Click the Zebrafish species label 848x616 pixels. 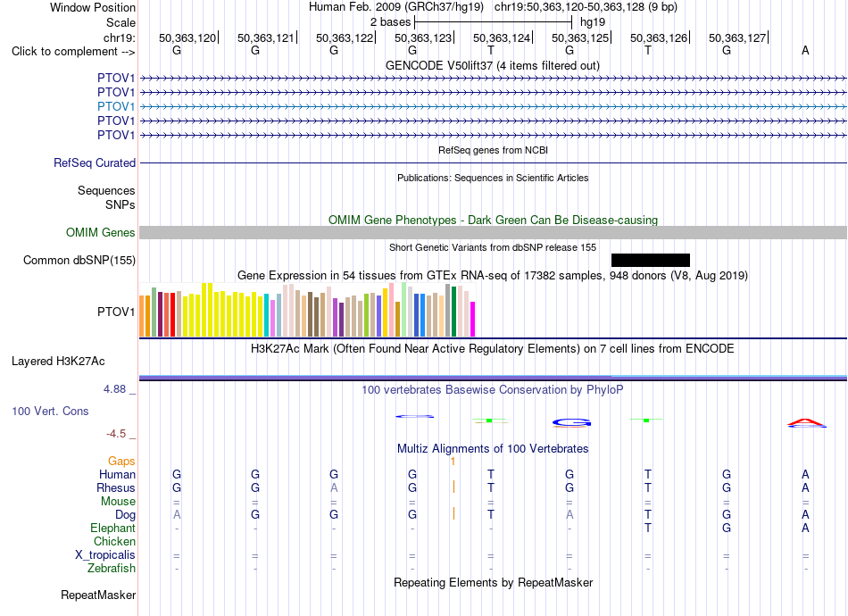click(112, 569)
